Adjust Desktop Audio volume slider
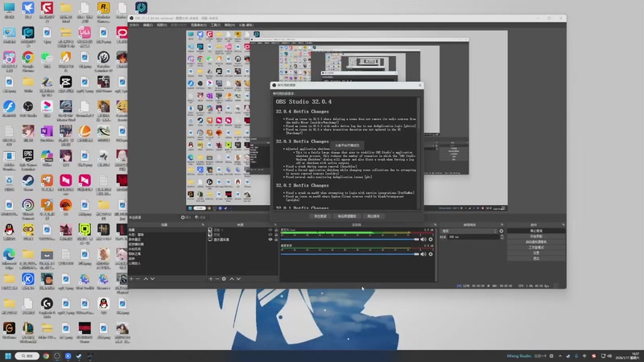Image resolution: width=644 pixels, height=362 pixels. pos(350,254)
